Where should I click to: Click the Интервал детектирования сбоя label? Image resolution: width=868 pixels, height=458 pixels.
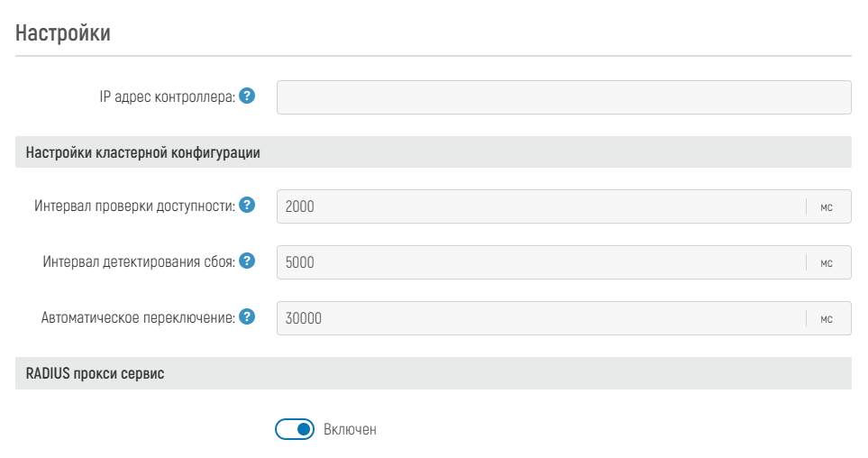pos(139,262)
